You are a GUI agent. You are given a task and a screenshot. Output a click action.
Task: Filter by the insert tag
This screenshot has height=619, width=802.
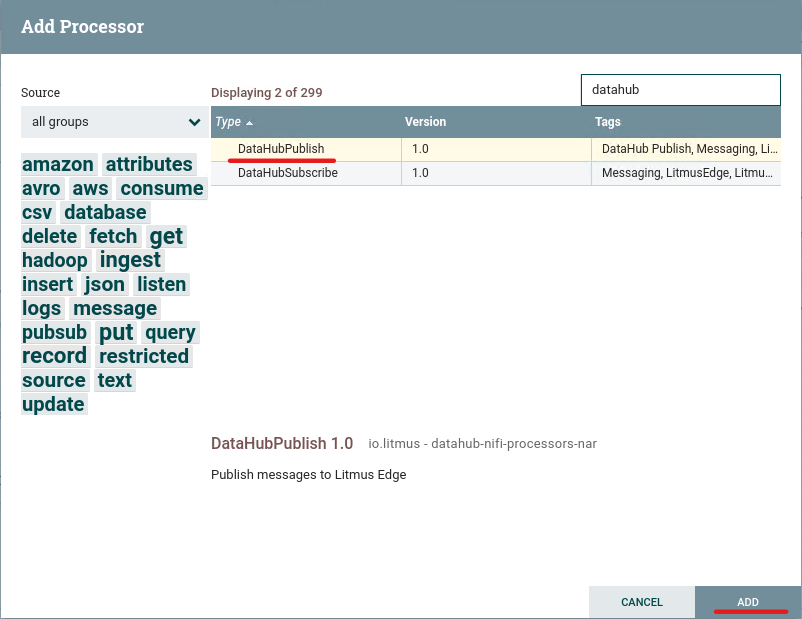tap(48, 284)
